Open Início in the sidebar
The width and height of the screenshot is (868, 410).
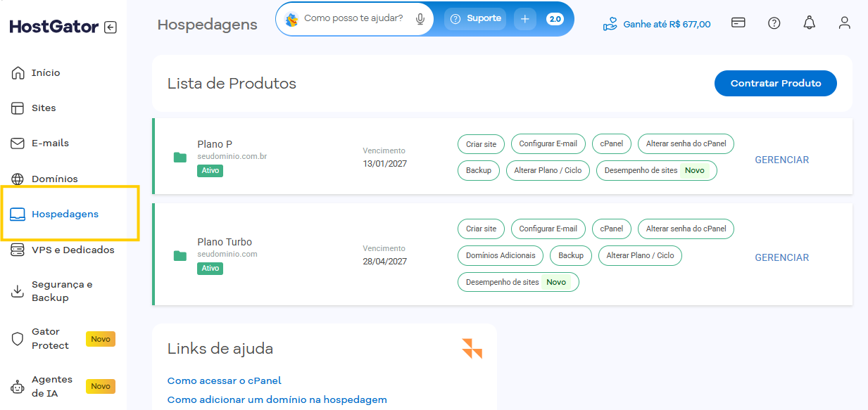pos(46,73)
